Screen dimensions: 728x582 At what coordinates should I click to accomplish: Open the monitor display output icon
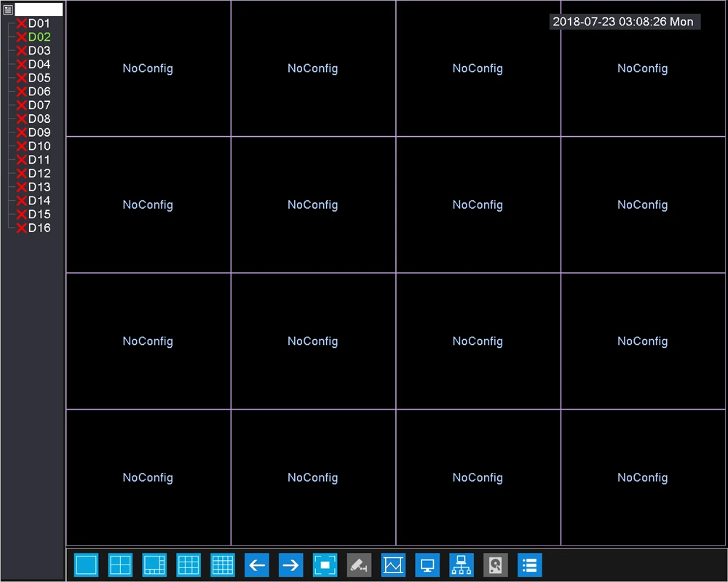[427, 565]
